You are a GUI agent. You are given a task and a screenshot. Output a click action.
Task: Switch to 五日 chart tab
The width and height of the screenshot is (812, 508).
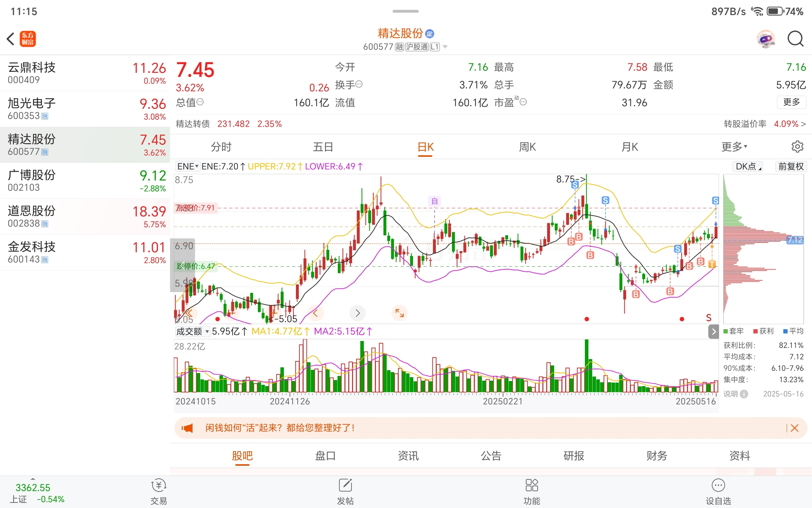323,147
